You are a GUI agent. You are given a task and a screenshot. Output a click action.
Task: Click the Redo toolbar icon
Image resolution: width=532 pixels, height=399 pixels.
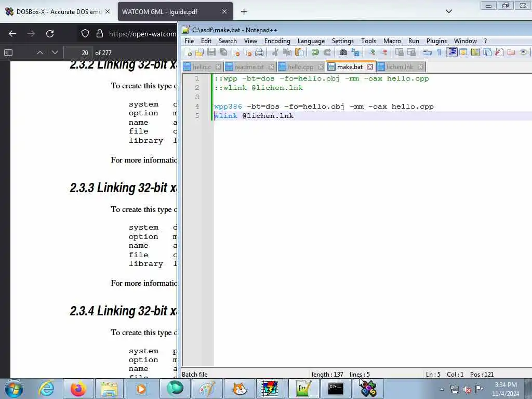[x=327, y=52]
